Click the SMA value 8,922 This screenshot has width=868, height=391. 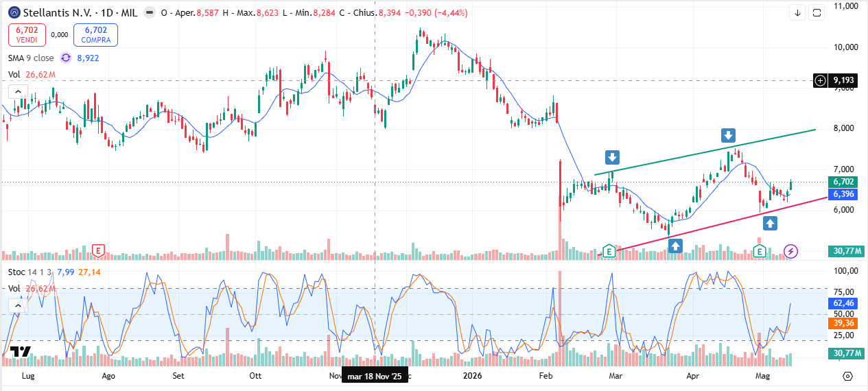(88, 58)
